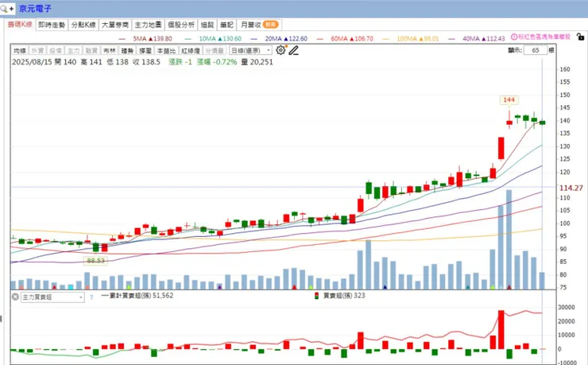The width and height of the screenshot is (588, 365).
Task: Switch to the 籌碼K線 tab
Action: (x=20, y=25)
